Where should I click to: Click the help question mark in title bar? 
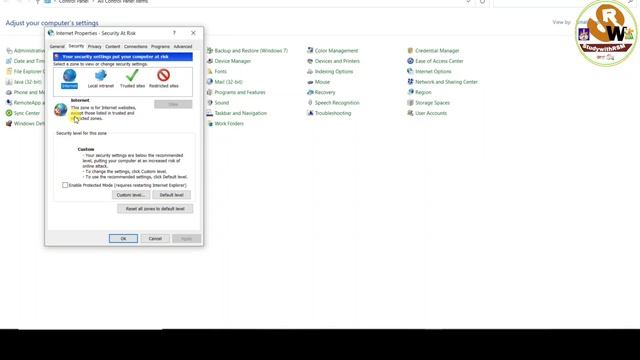point(174,33)
